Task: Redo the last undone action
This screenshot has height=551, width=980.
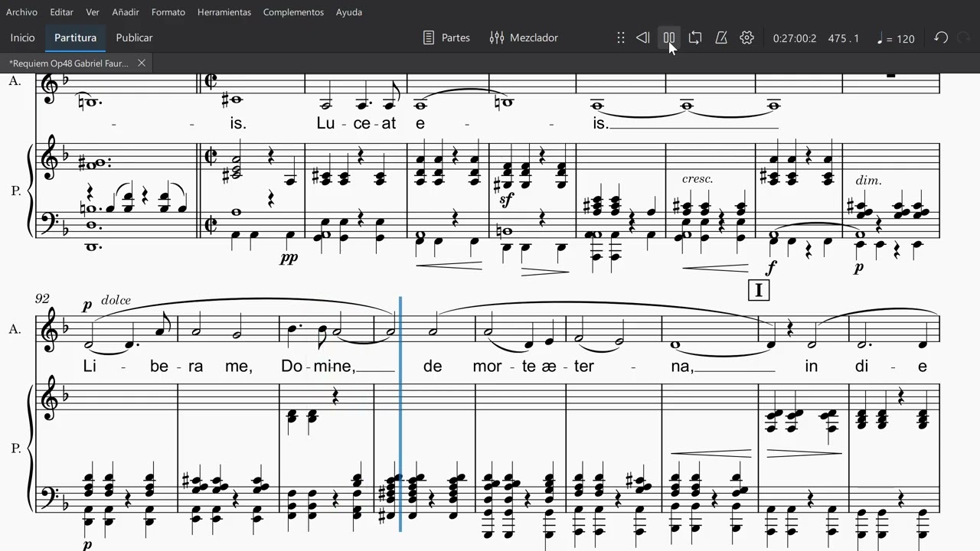Action: pyautogui.click(x=964, y=37)
